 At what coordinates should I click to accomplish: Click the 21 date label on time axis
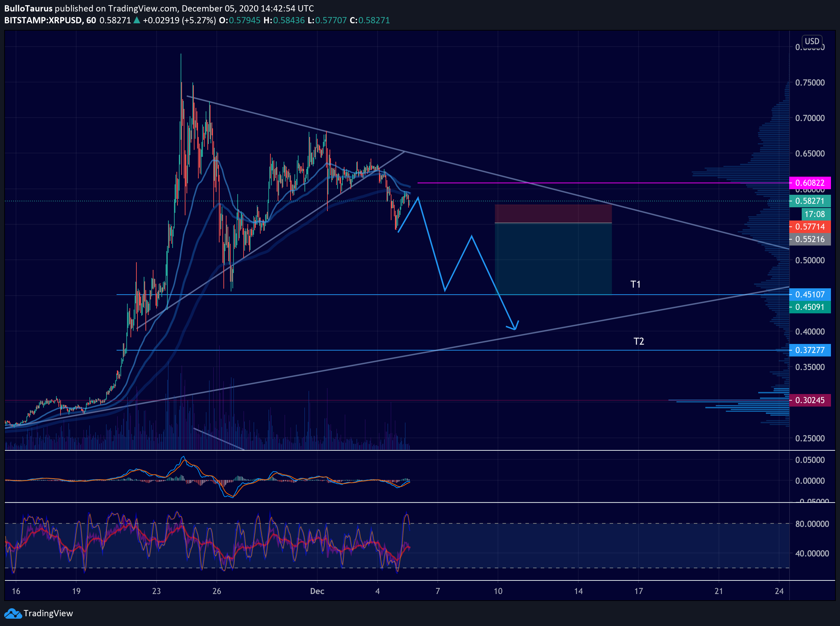coord(719,591)
